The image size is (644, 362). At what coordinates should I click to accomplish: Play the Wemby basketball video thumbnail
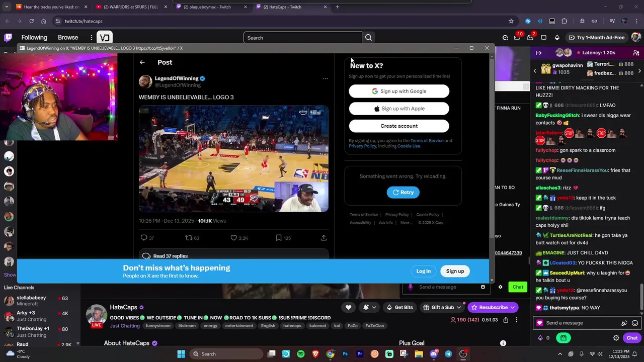coord(233,159)
